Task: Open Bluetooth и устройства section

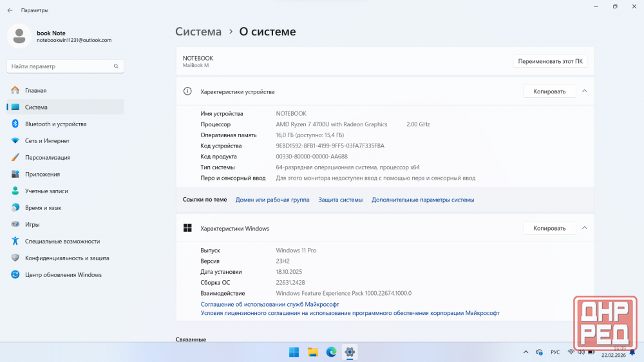Action: [55, 124]
